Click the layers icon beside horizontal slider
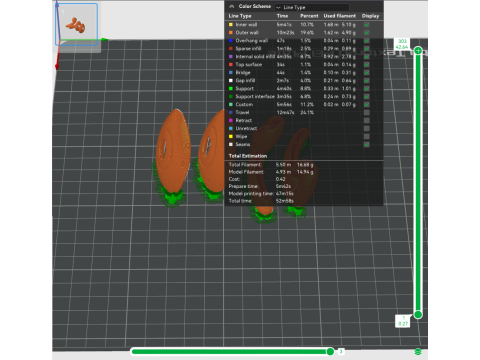The width and height of the screenshot is (480, 360). point(418,352)
